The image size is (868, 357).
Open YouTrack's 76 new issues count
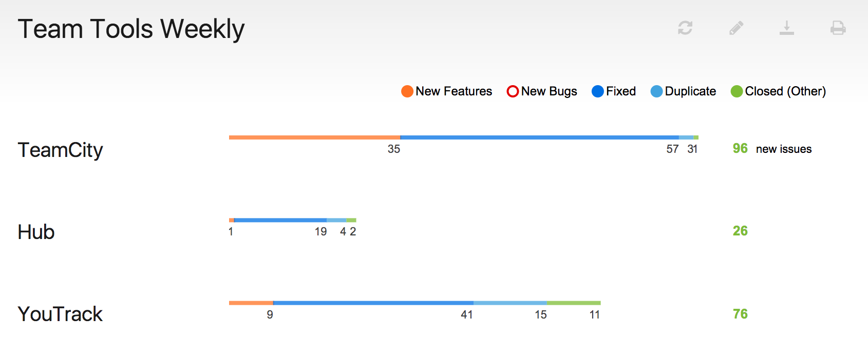740,314
